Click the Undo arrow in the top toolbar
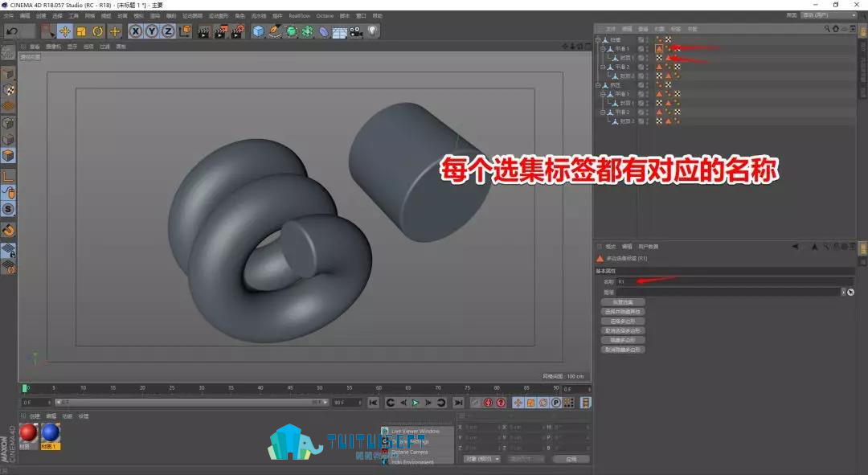Image resolution: width=868 pixels, height=475 pixels. [11, 31]
